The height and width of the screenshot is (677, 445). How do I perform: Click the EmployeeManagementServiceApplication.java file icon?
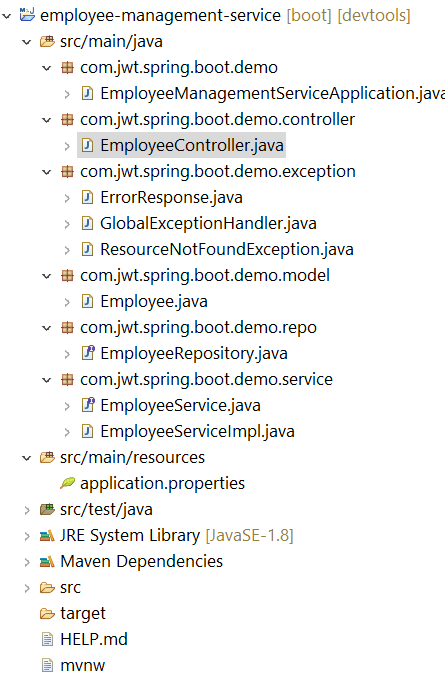(x=87, y=94)
